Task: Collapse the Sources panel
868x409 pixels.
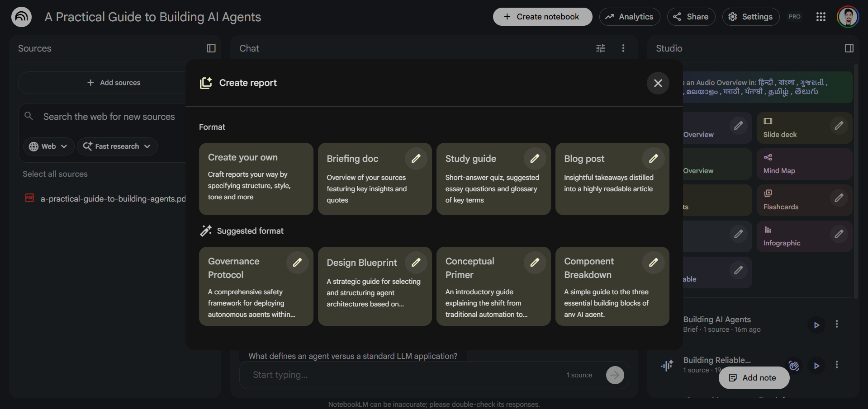Action: [211, 48]
